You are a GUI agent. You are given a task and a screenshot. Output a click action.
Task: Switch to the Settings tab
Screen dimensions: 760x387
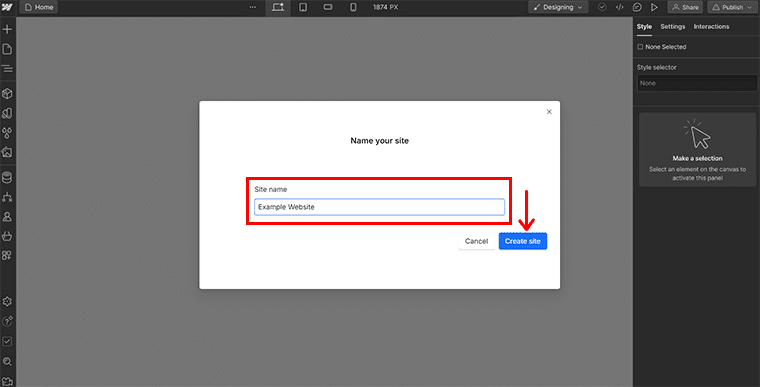(673, 27)
